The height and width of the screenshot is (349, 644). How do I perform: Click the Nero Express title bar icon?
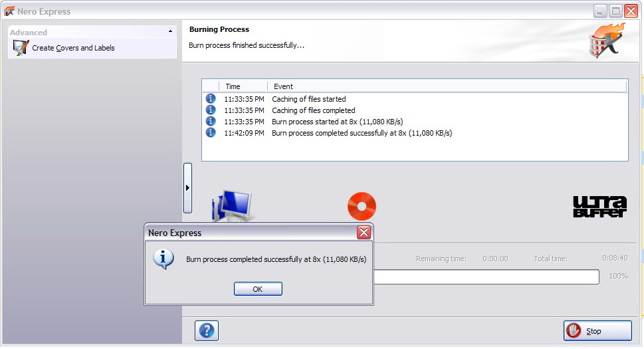9,11
